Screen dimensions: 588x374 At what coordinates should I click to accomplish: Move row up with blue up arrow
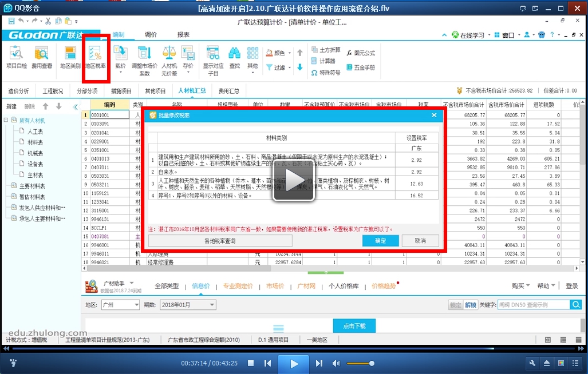click(299, 53)
